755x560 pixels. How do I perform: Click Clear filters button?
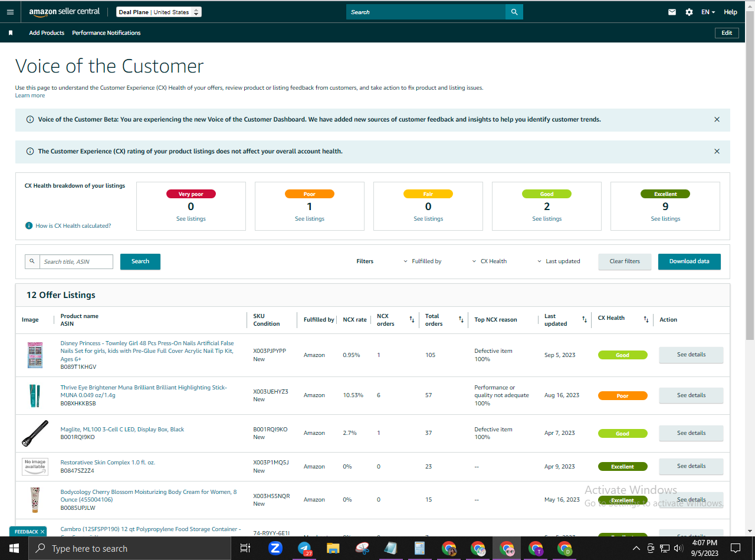point(625,261)
